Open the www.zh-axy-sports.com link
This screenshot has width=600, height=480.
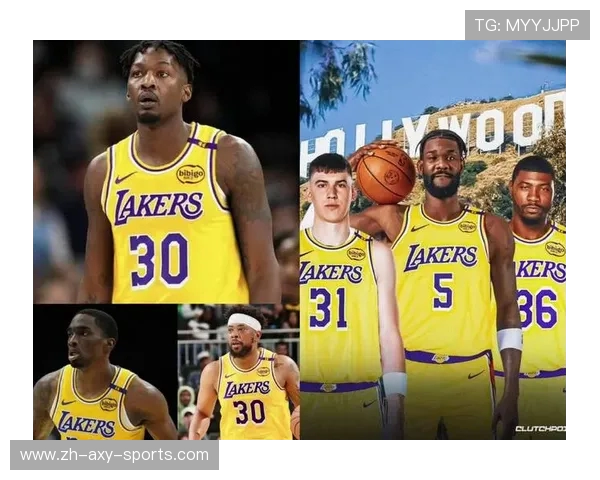(114, 455)
